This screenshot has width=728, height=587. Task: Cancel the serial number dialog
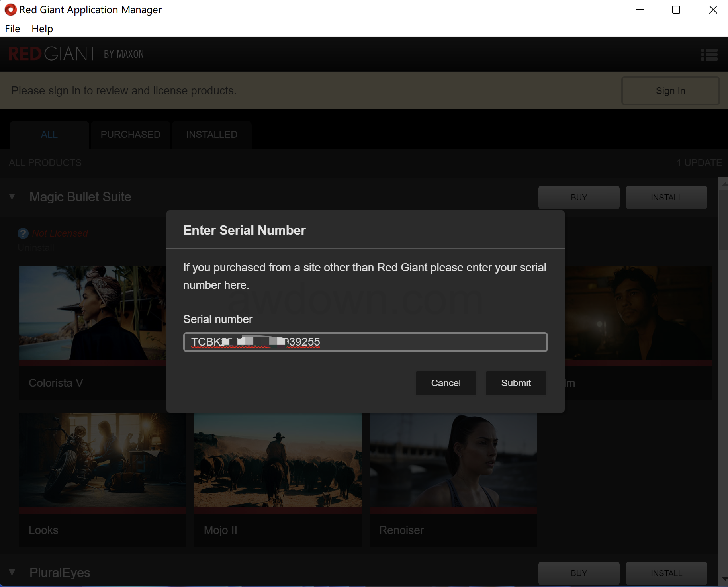tap(446, 383)
